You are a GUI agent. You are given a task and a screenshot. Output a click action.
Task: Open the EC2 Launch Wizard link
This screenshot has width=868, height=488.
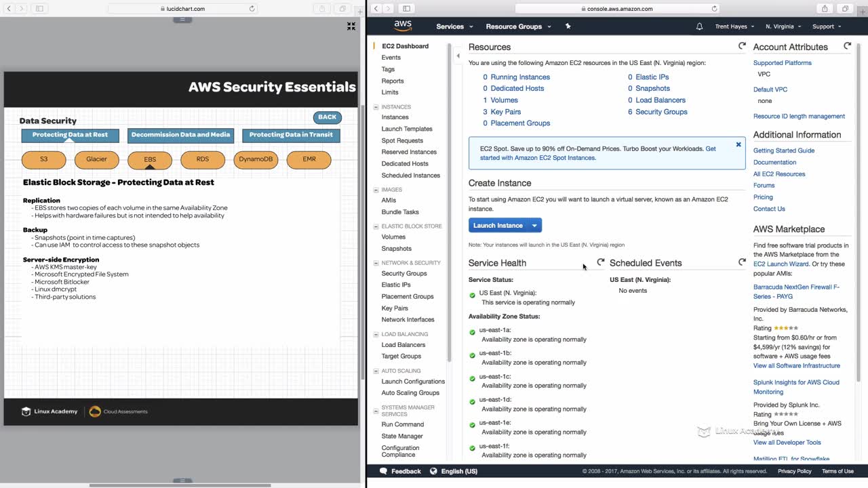(781, 264)
